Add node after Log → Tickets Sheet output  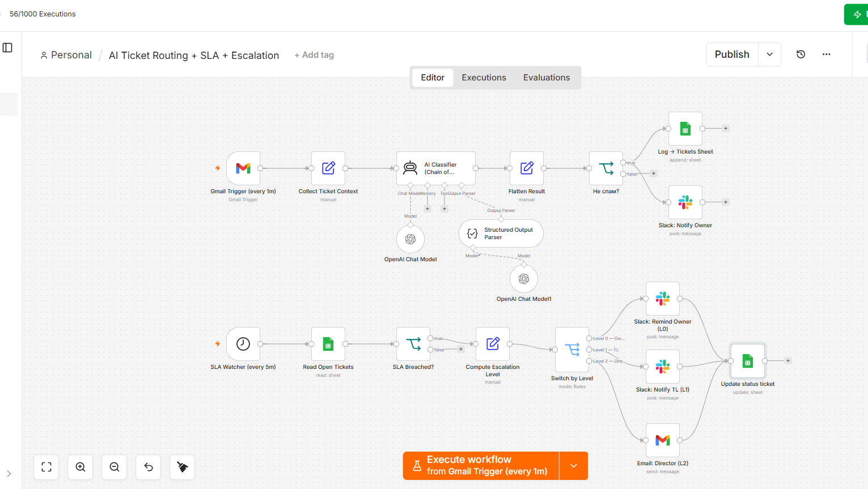pyautogui.click(x=726, y=129)
